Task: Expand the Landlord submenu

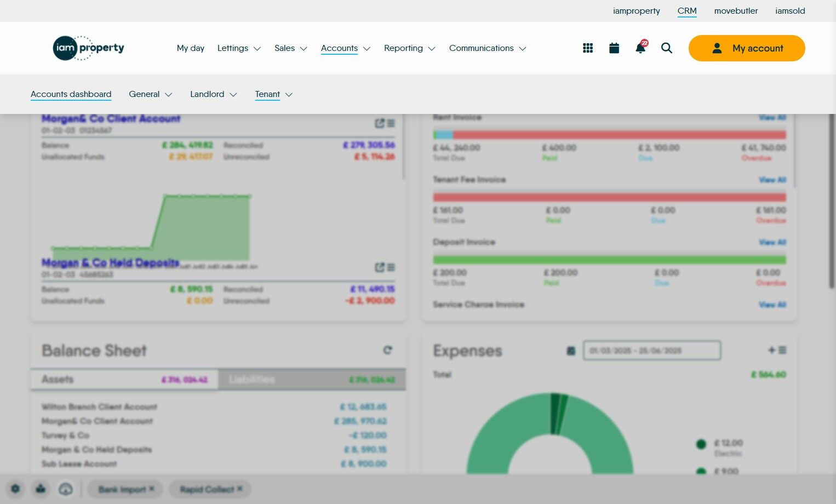Action: (x=214, y=94)
